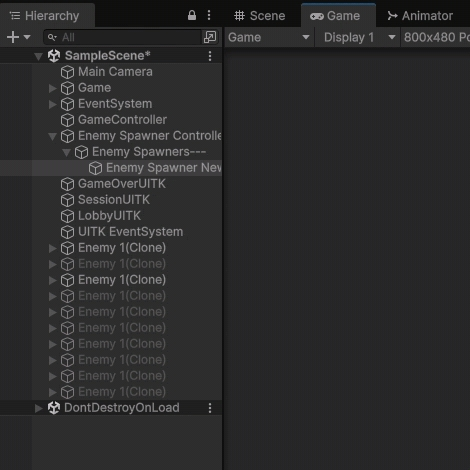470x470 pixels.
Task: Switch to the Scene tab
Action: tap(259, 16)
